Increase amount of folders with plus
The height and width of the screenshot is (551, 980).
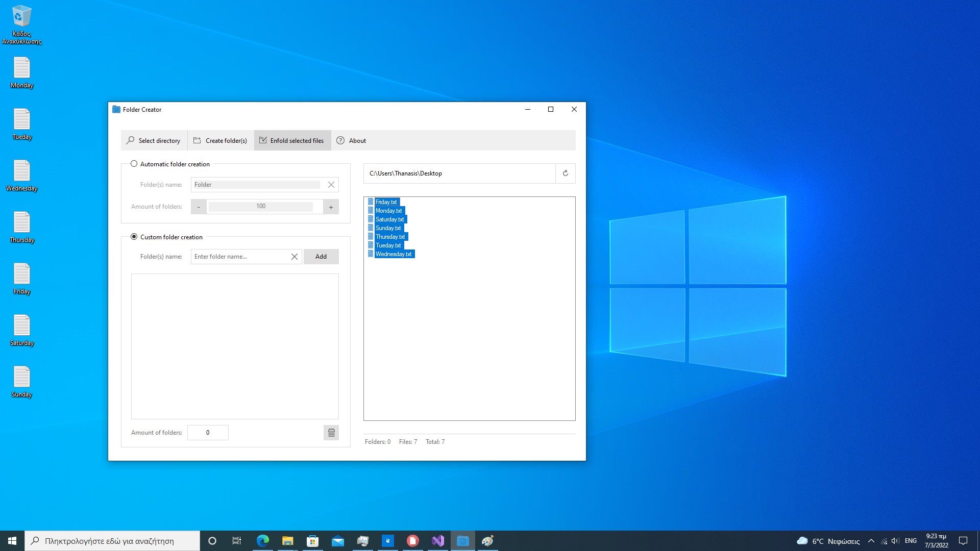pyautogui.click(x=331, y=207)
